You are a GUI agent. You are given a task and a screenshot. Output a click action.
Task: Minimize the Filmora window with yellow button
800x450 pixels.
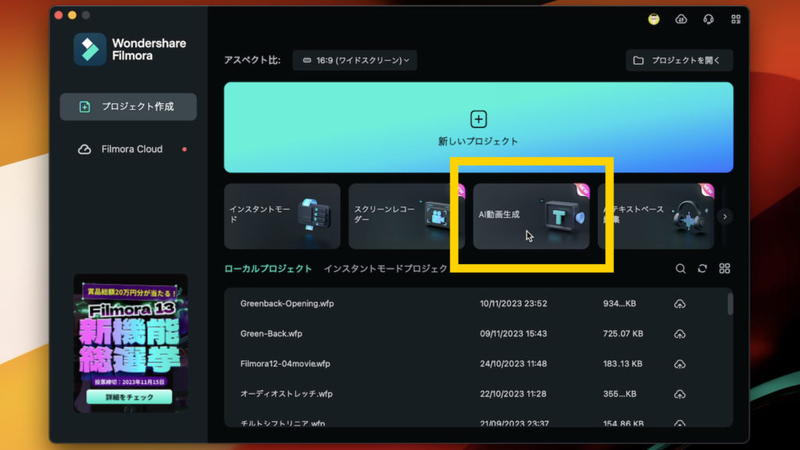[x=72, y=15]
